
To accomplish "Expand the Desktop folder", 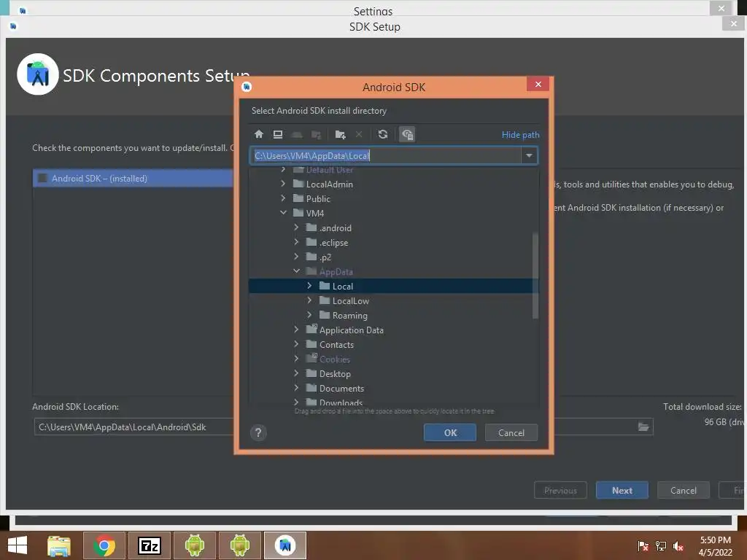I will click(296, 373).
